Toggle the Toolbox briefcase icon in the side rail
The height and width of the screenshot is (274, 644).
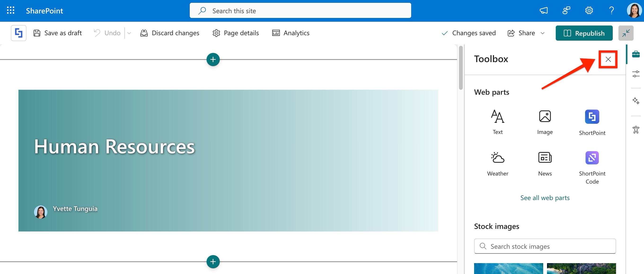(x=636, y=54)
